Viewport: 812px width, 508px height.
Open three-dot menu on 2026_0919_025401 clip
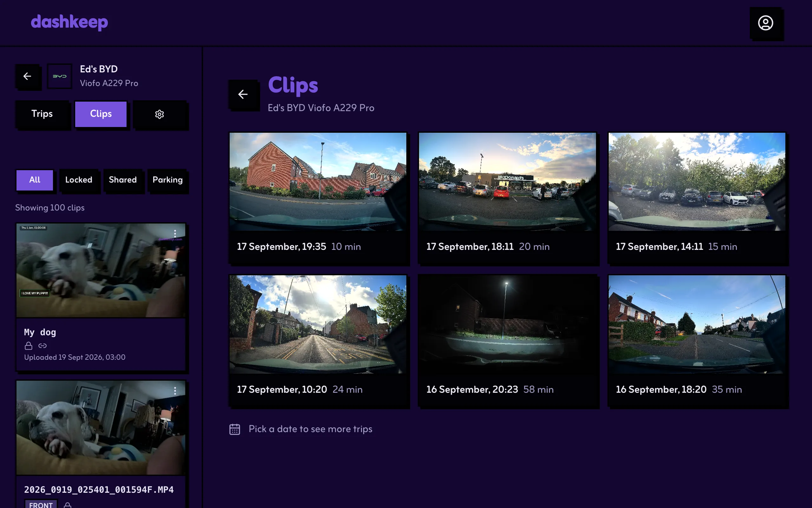(175, 391)
